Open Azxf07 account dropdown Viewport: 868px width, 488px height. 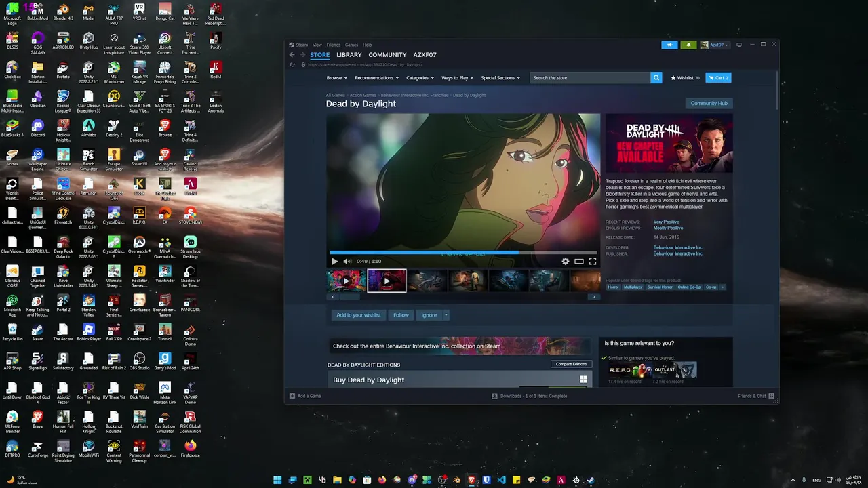click(715, 45)
